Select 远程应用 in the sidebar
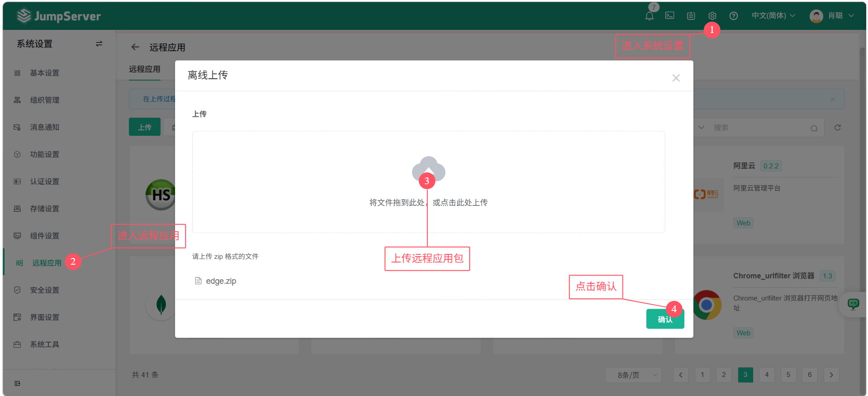The image size is (868, 396). tap(46, 263)
